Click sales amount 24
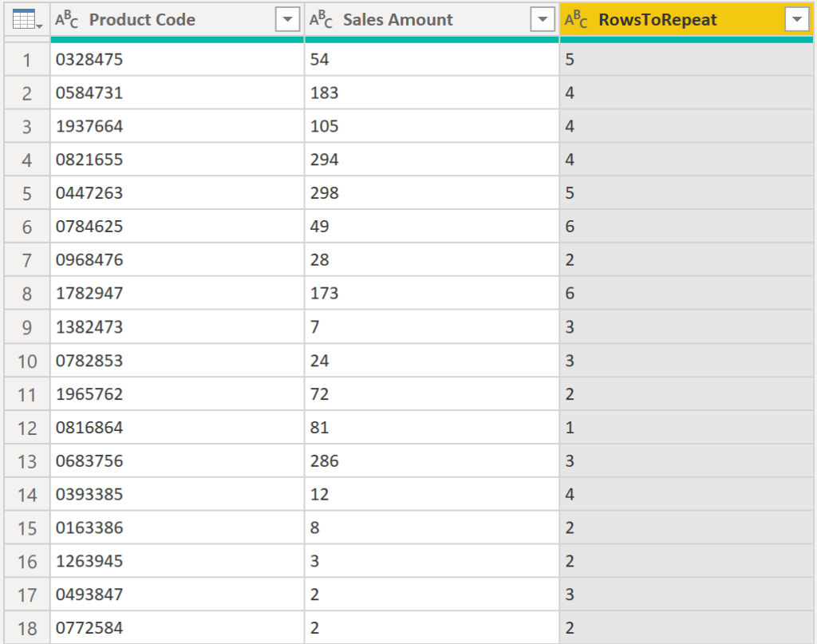This screenshot has height=644, width=817. [319, 361]
